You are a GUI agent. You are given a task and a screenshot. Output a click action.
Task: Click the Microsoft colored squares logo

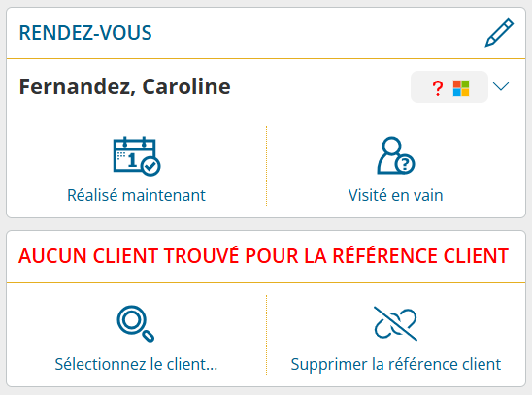coord(461,88)
